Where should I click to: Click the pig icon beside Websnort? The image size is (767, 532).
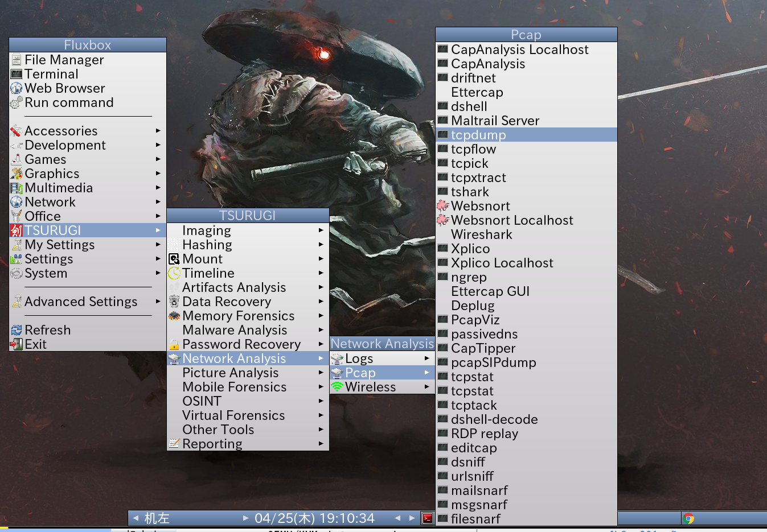click(443, 206)
